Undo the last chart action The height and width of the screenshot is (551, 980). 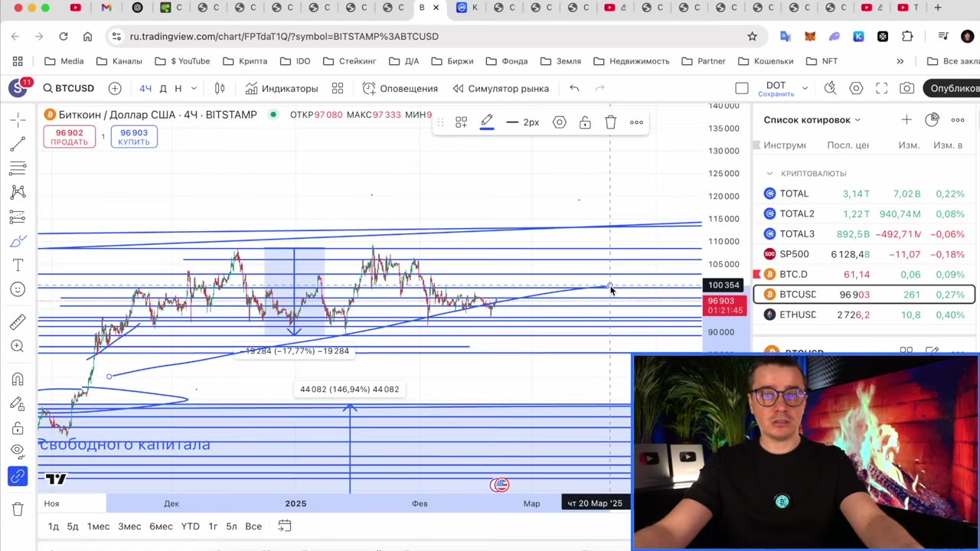pyautogui.click(x=574, y=88)
